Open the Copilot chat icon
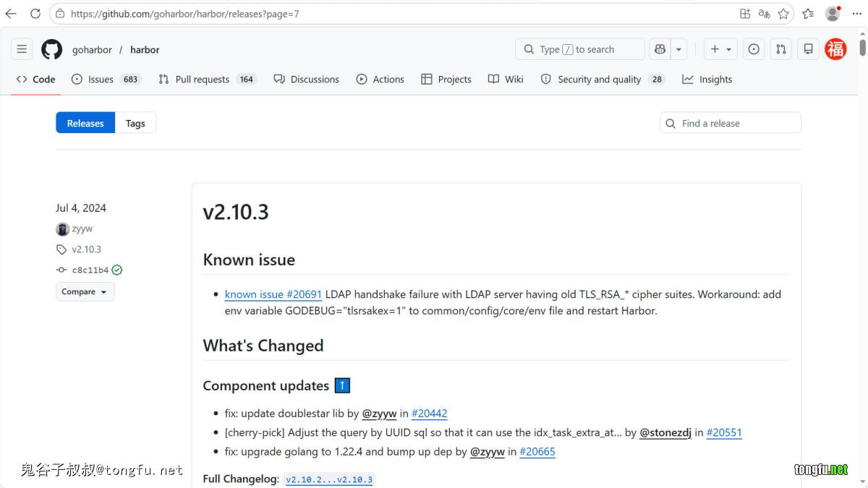The width and height of the screenshot is (868, 488). [660, 49]
